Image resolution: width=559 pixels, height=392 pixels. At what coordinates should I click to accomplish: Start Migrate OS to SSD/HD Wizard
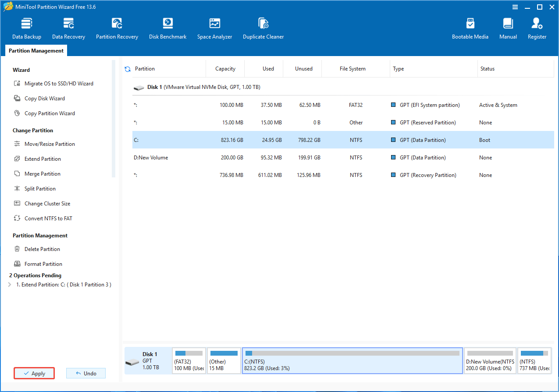[53, 84]
